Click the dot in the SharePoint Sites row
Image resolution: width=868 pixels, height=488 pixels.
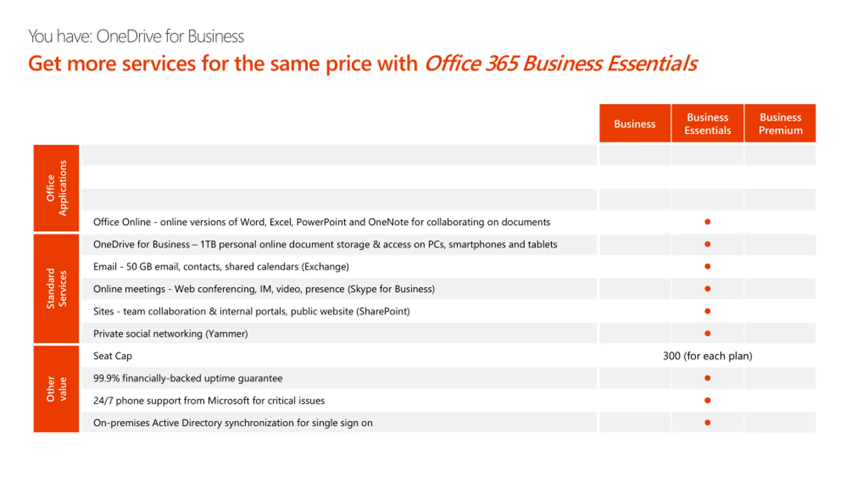point(707,311)
